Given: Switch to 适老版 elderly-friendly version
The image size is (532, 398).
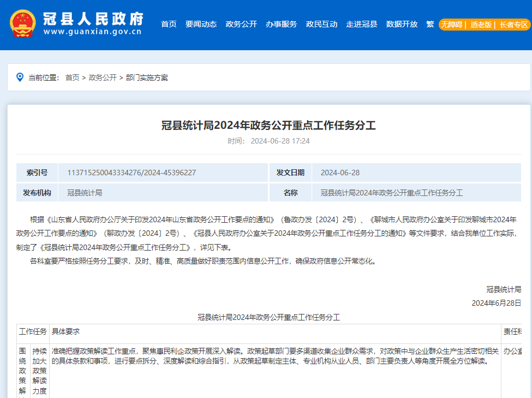Looking at the screenshot, I should 481,25.
